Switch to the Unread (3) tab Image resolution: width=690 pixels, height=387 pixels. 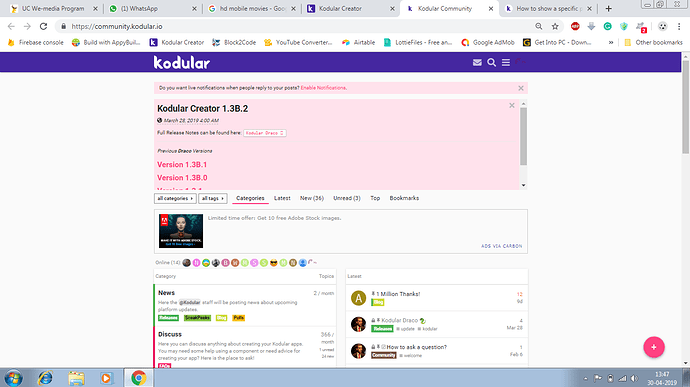[347, 198]
